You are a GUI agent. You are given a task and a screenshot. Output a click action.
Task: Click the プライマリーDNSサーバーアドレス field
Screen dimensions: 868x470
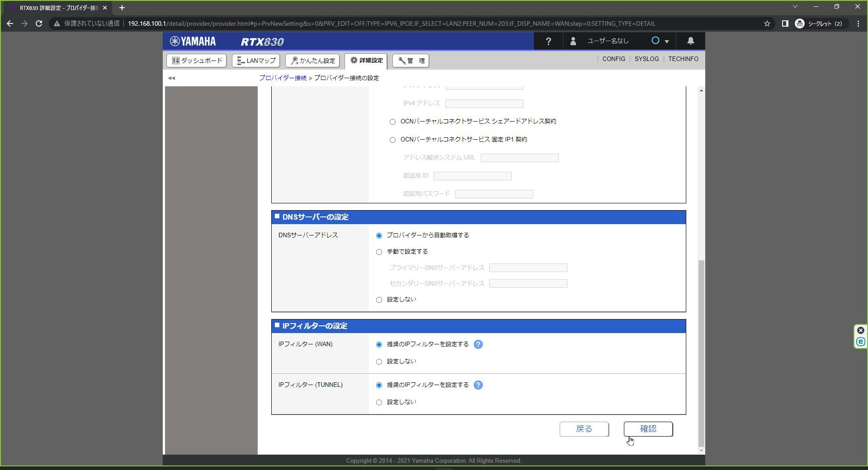click(528, 268)
